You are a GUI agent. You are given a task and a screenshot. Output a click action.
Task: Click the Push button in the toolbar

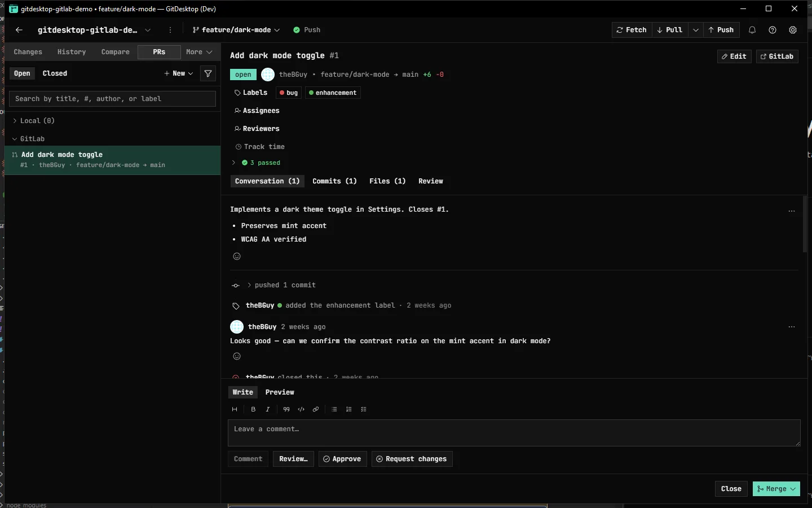pyautogui.click(x=721, y=30)
